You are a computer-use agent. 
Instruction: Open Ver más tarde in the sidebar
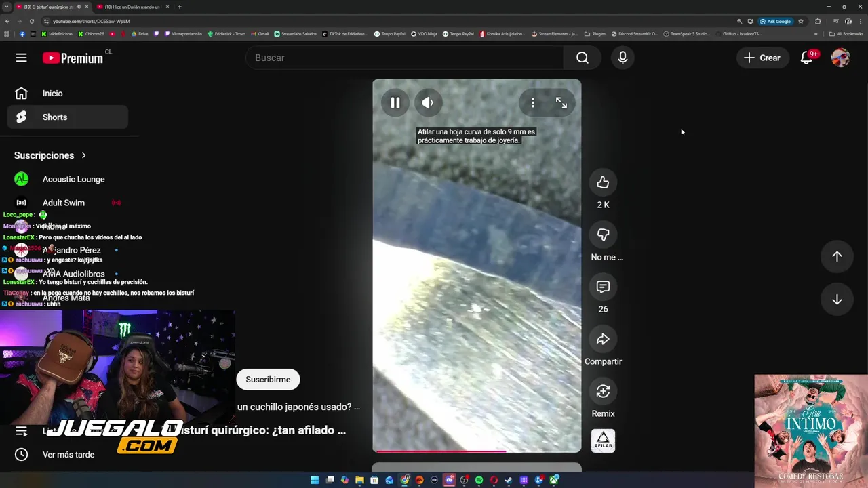[x=67, y=455]
